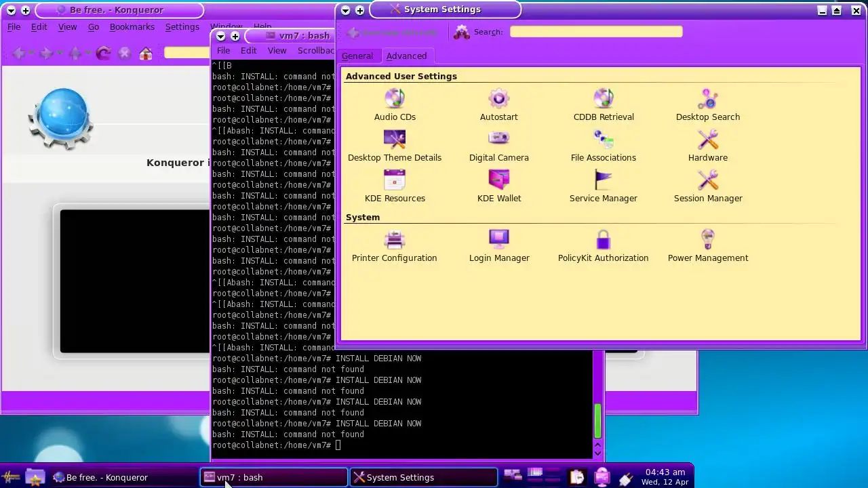Open CDDB Retrieval settings
The height and width of the screenshot is (488, 868).
[x=603, y=105]
